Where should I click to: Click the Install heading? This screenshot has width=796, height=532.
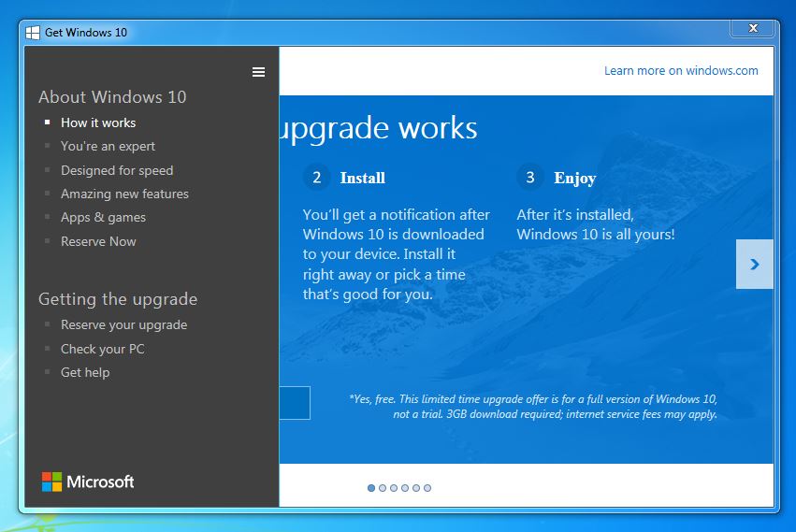pyautogui.click(x=363, y=179)
